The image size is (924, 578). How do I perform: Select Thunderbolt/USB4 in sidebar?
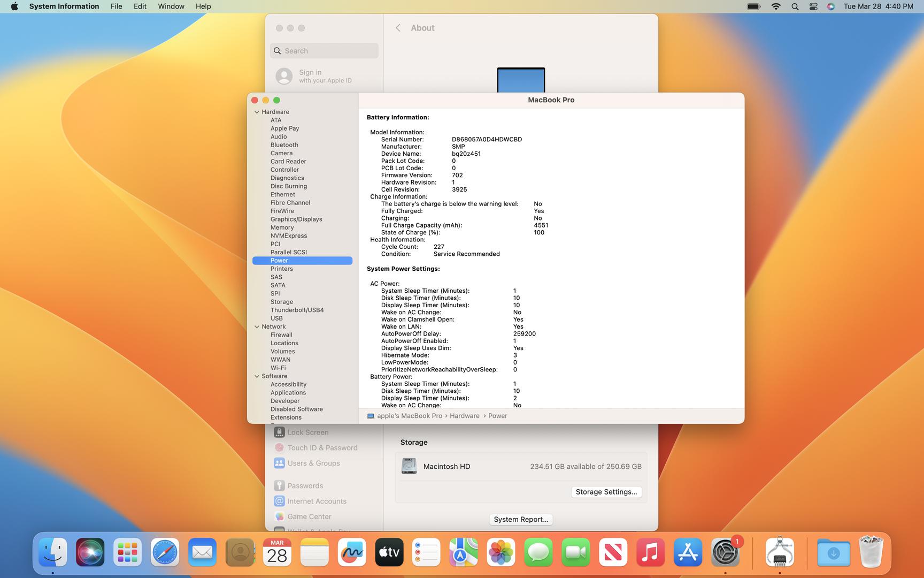(x=297, y=310)
